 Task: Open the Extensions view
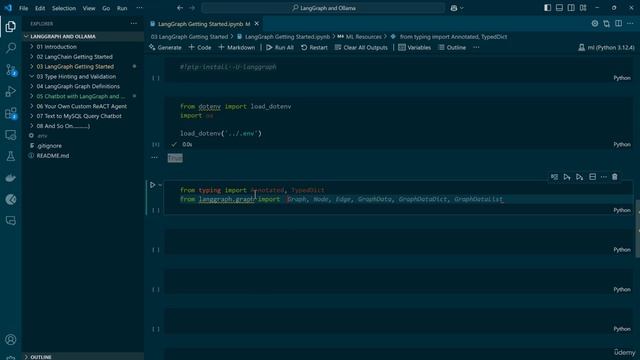point(11,113)
